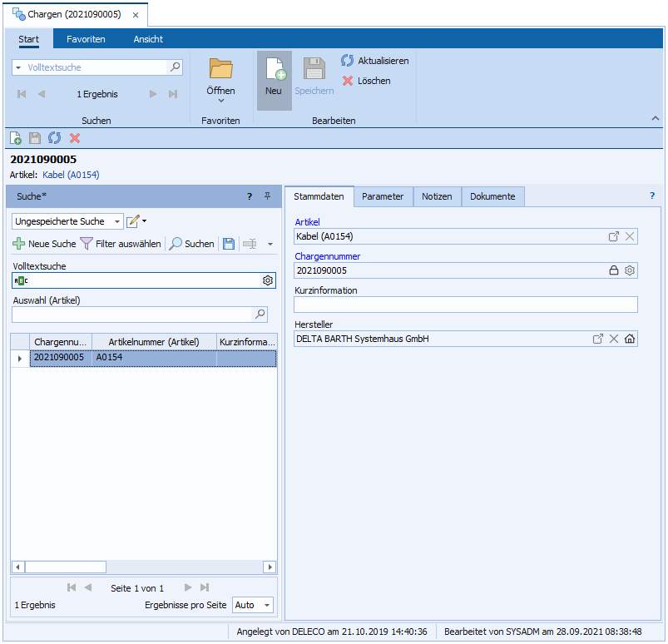Pin the Suche panel
The height and width of the screenshot is (644, 668).
[267, 196]
